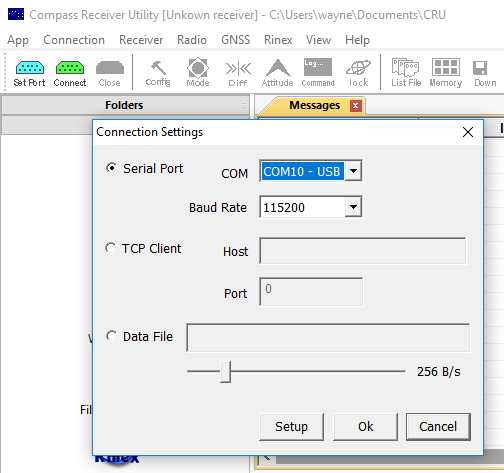
Task: Click the Data File path field
Action: click(328, 337)
